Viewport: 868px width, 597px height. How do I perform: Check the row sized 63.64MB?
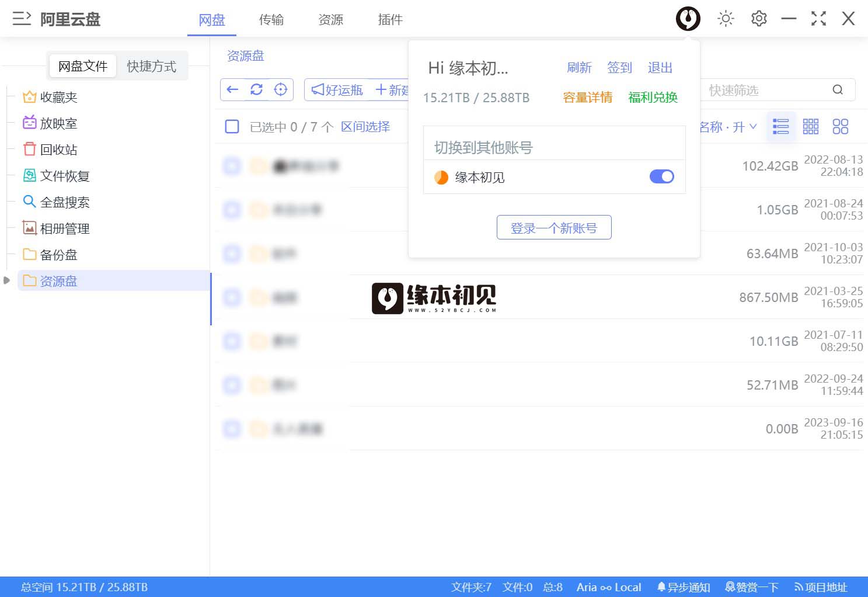pos(232,254)
